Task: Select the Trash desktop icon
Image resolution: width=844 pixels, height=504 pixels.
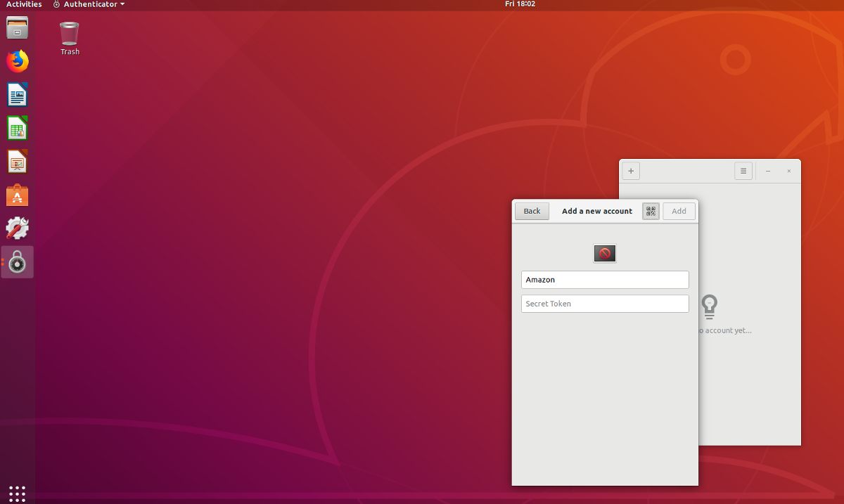Action: (x=70, y=38)
